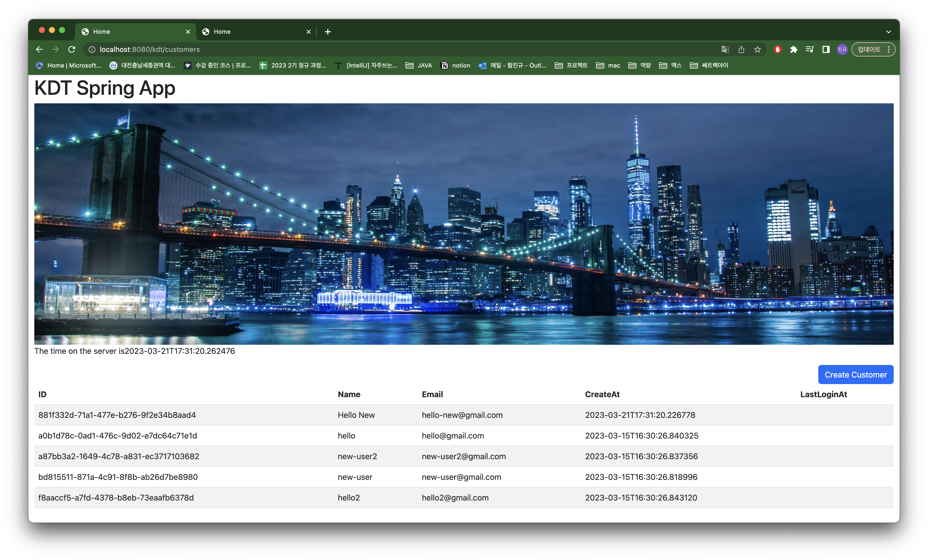The height and width of the screenshot is (560, 928).
Task: Click the share page icon
Action: (x=741, y=49)
